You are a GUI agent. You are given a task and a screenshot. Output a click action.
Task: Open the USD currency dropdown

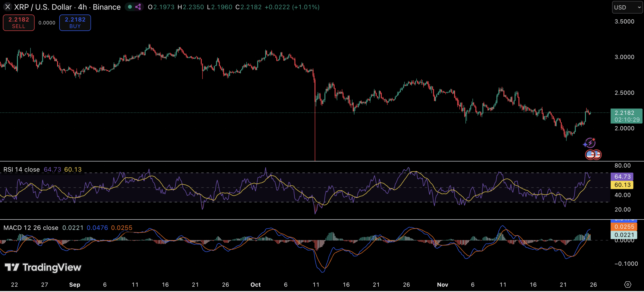(x=627, y=7)
